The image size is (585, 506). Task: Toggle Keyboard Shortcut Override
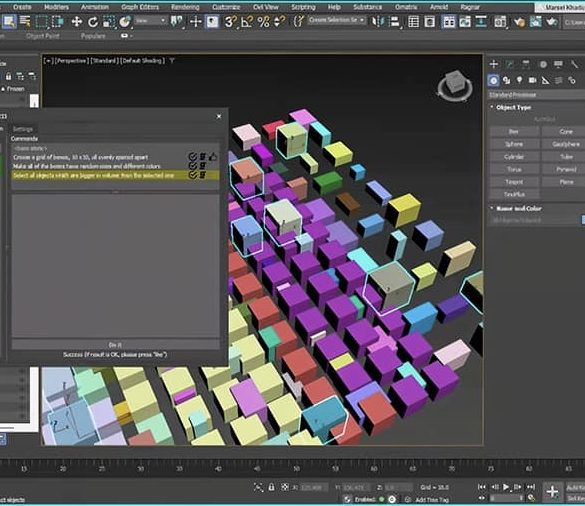pos(212,22)
